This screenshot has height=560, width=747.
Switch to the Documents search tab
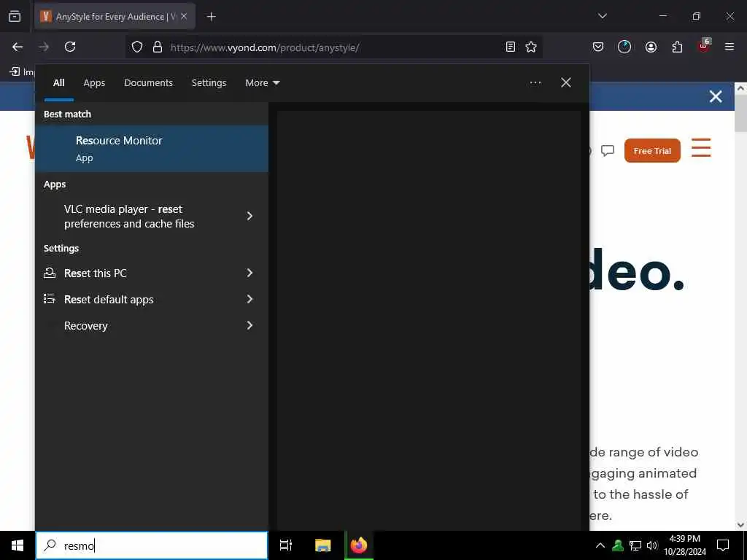point(148,83)
